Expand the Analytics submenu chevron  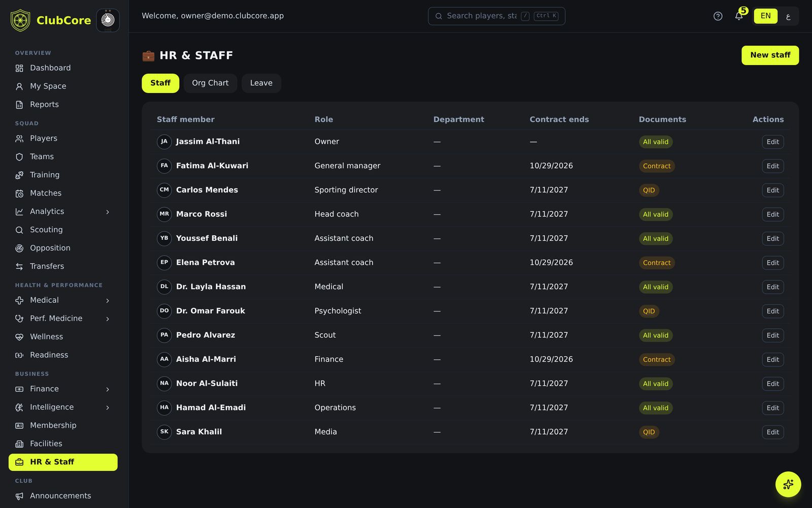pos(108,212)
